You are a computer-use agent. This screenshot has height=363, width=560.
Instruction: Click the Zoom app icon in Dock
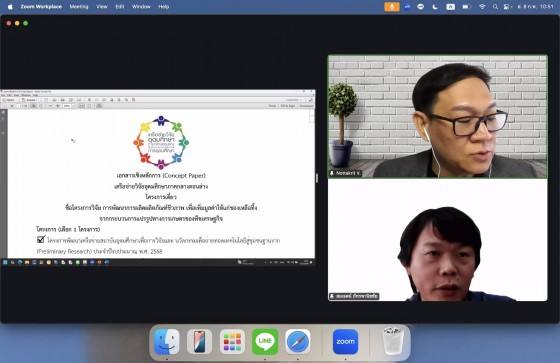345,342
